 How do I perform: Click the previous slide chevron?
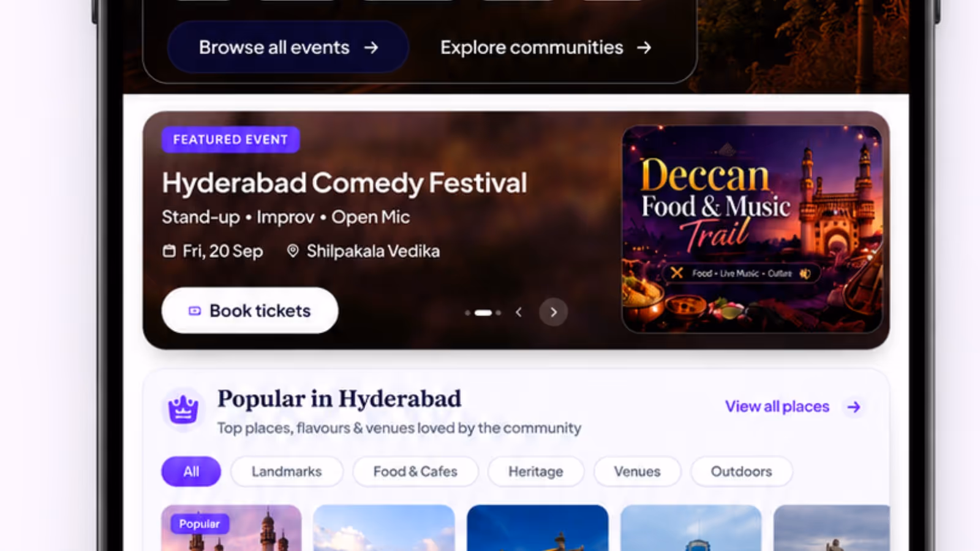pyautogui.click(x=519, y=312)
